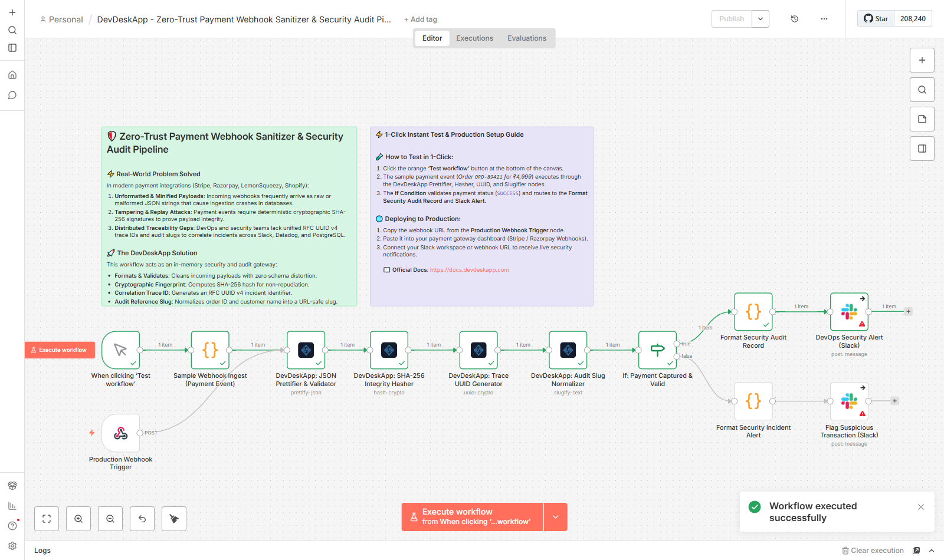Viewport: 944px width, 560px height.
Task: Open the settings gear icon in sidebar
Action: [x=12, y=546]
